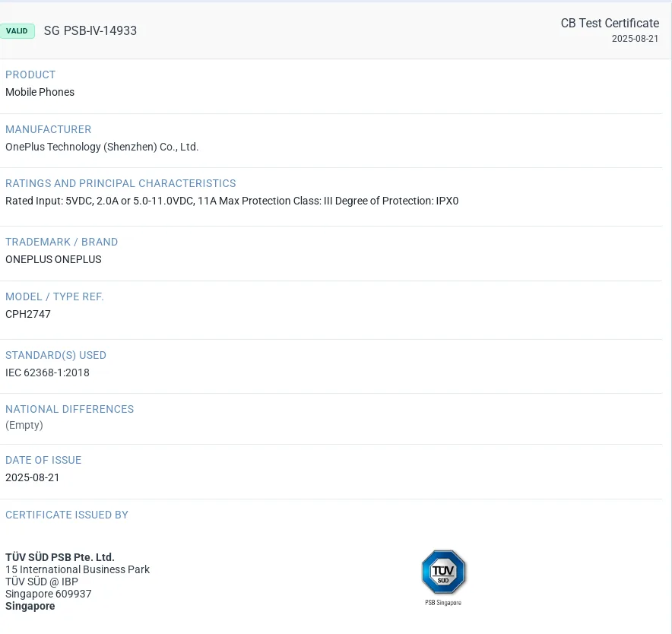Viewport: 672px width, 634px height.
Task: Toggle the VALID certificate status indicator
Action: pos(17,31)
